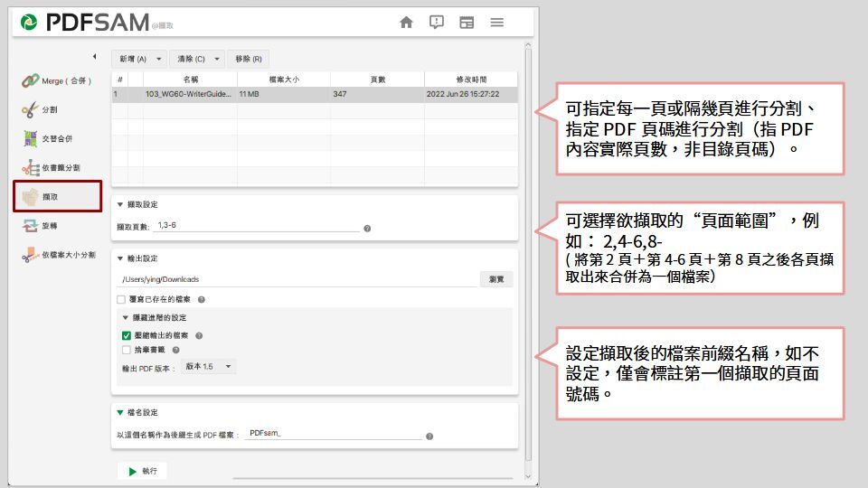Collapse the 輸出設定 section
This screenshot has height=488, width=868.
(x=120, y=258)
